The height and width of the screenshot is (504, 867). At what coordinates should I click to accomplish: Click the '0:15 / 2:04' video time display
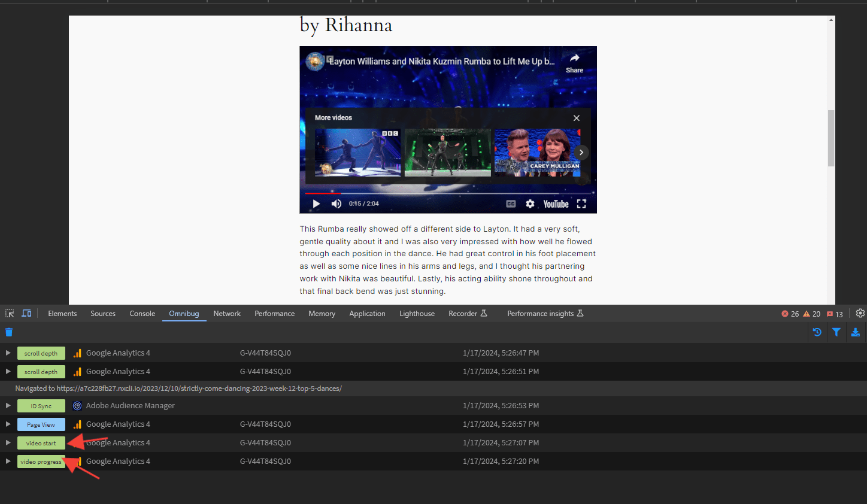click(x=364, y=204)
